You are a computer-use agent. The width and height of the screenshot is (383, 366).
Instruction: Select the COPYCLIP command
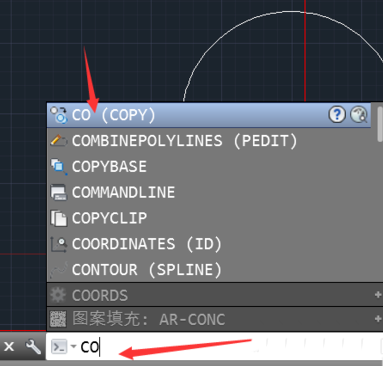pos(209,218)
